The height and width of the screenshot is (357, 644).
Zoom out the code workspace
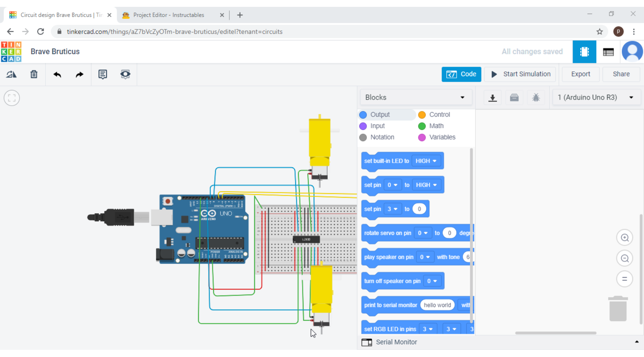click(x=624, y=259)
